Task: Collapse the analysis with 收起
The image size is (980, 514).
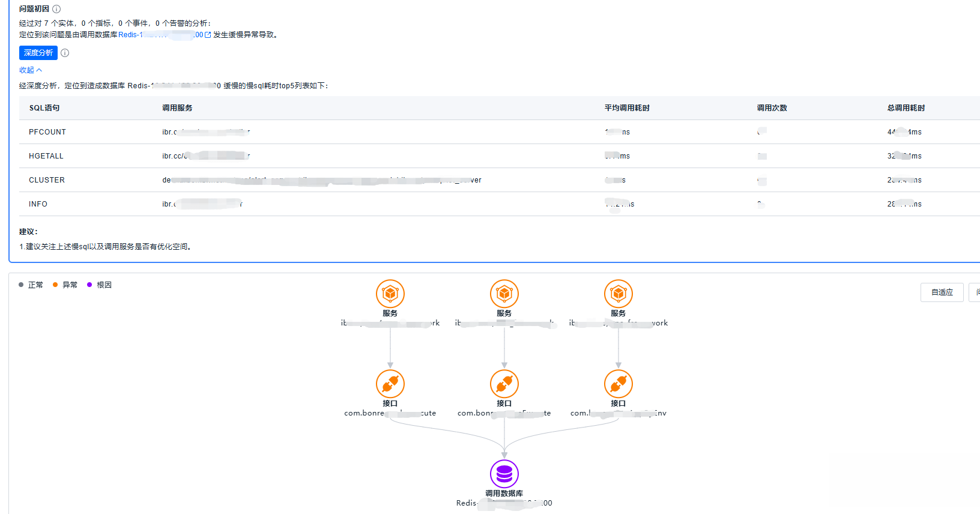Action: click(30, 70)
